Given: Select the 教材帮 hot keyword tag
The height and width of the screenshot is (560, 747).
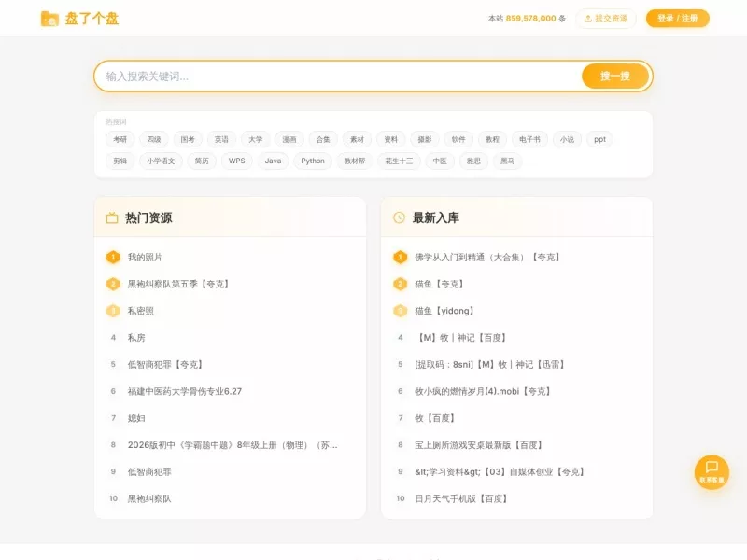Looking at the screenshot, I should coord(355,161).
